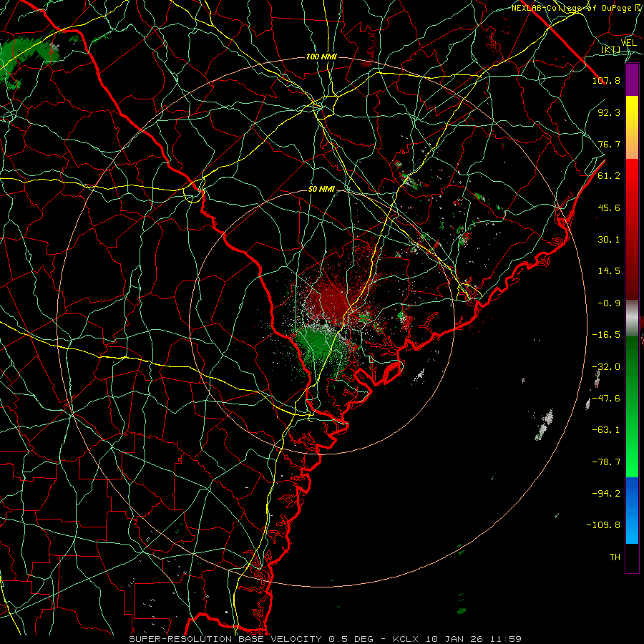Select the 30.1 legend value

coord(609,240)
